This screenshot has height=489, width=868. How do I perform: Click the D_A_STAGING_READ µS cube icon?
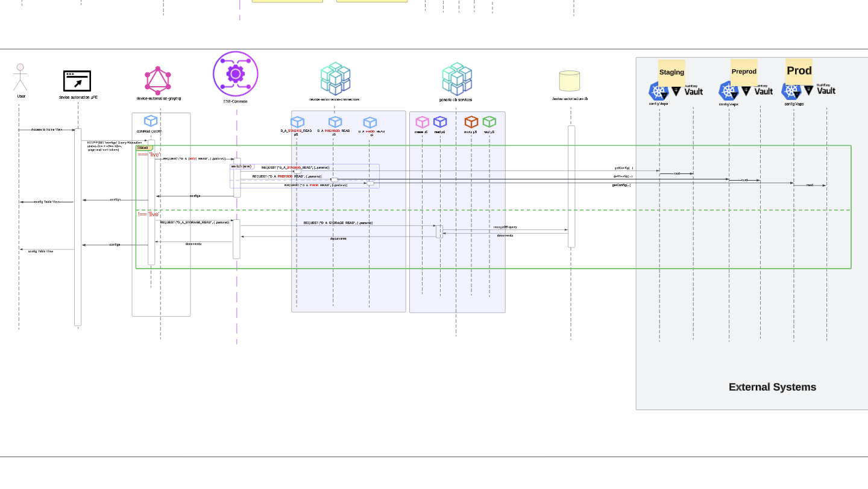(x=297, y=122)
